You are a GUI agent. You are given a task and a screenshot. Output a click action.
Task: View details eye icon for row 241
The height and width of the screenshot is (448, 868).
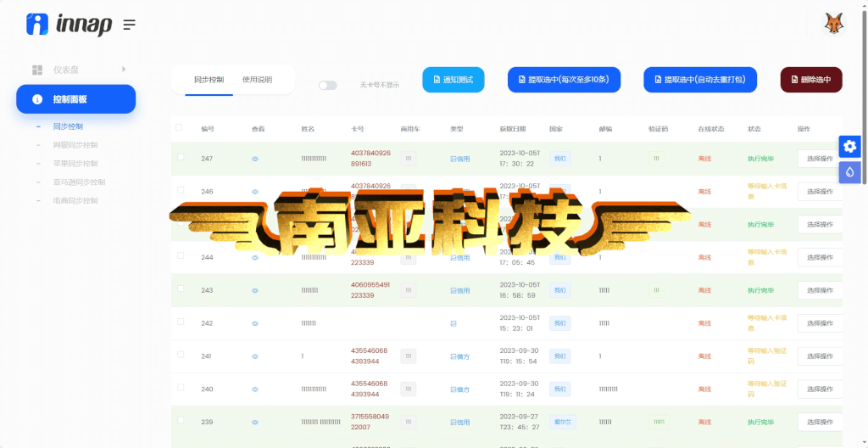pyautogui.click(x=255, y=356)
